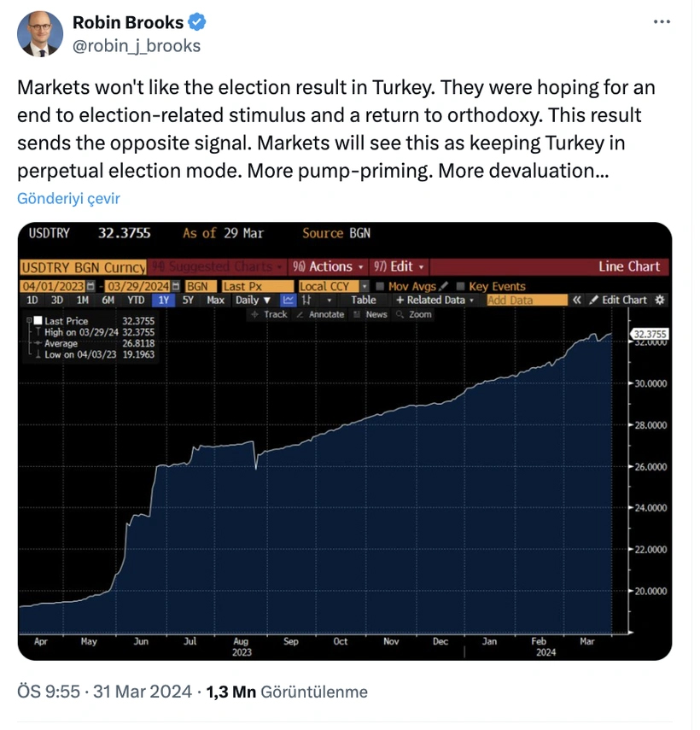Image resolution: width=700 pixels, height=730 pixels.
Task: Open the Edit menu next to Actions
Action: click(403, 267)
